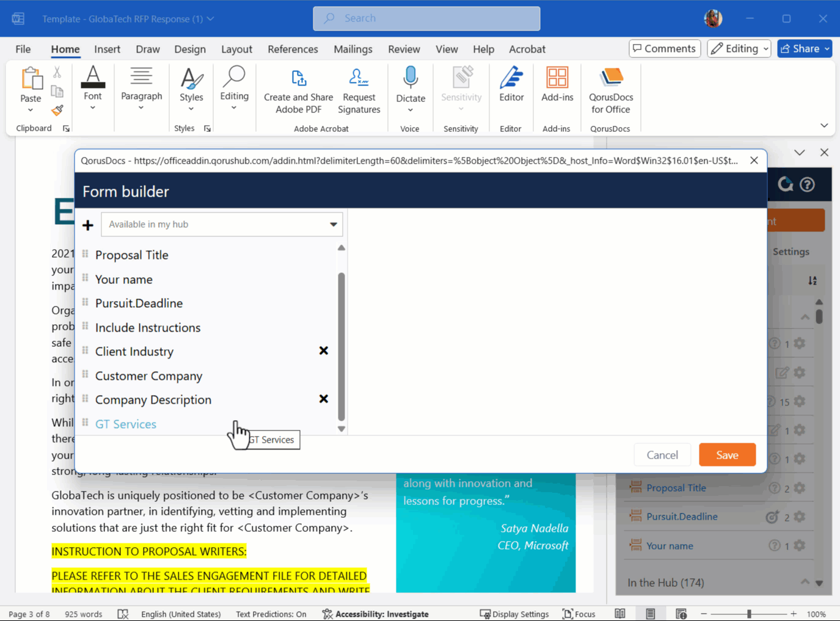Select the GT Services form field
This screenshot has width=840, height=621.
(x=125, y=424)
